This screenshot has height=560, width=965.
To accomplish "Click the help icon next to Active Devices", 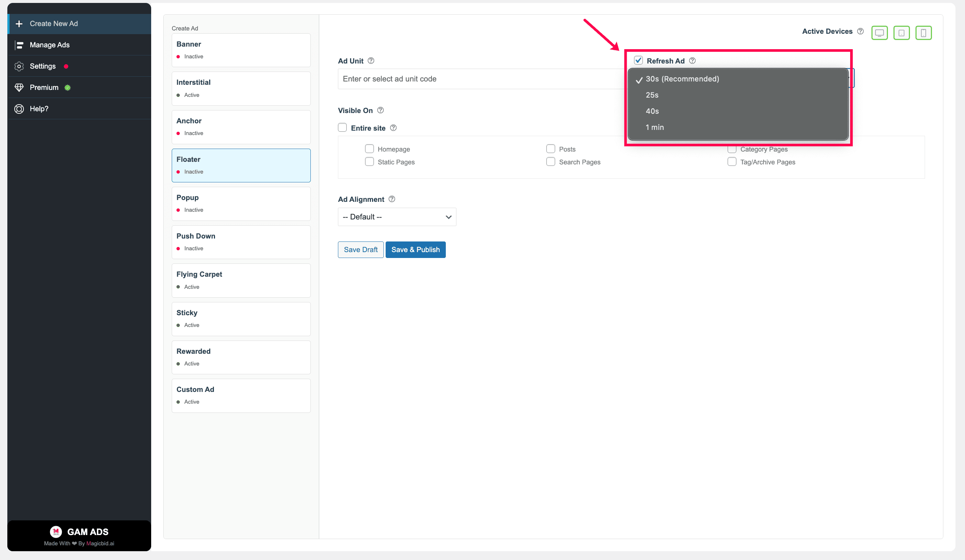I will coord(860,32).
